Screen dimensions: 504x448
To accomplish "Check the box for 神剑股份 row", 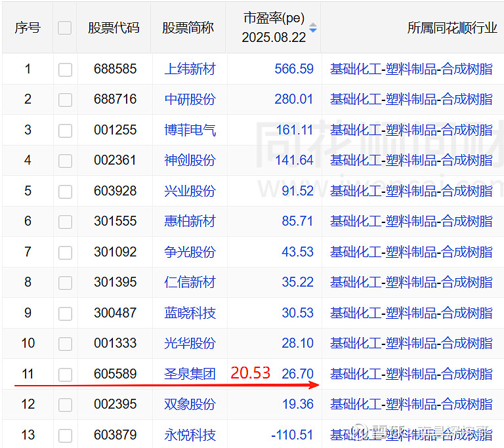I will [65, 161].
